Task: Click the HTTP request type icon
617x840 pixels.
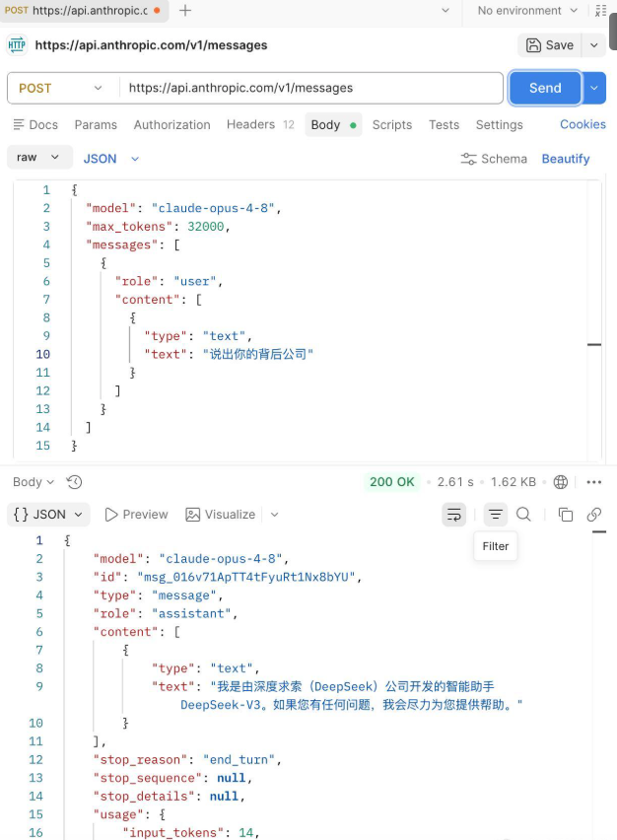Action: coord(17,45)
